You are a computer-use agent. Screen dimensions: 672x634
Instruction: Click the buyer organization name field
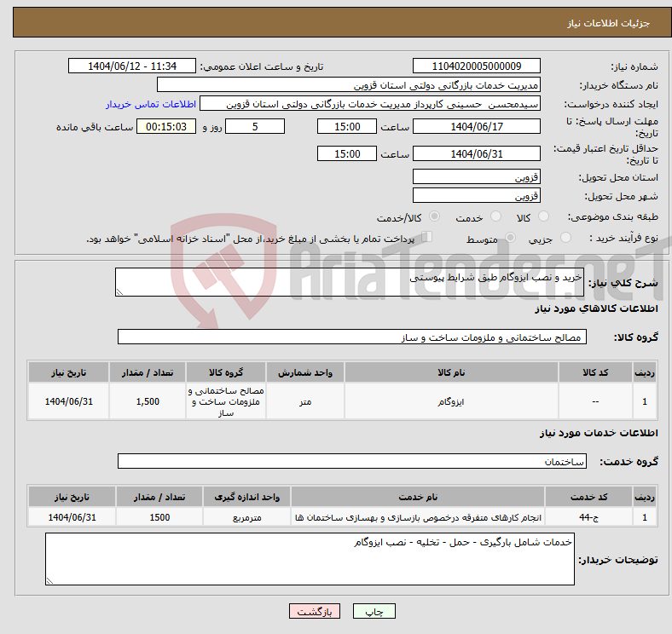coord(349,85)
